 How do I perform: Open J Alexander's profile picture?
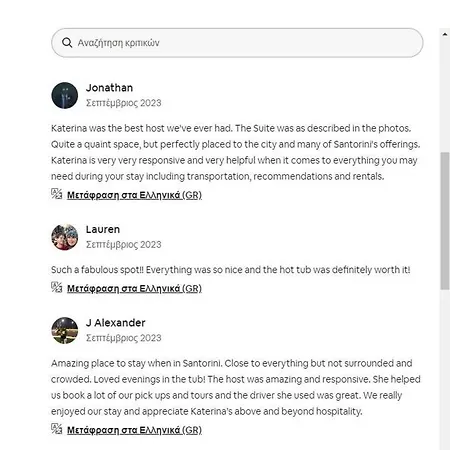pos(65,330)
